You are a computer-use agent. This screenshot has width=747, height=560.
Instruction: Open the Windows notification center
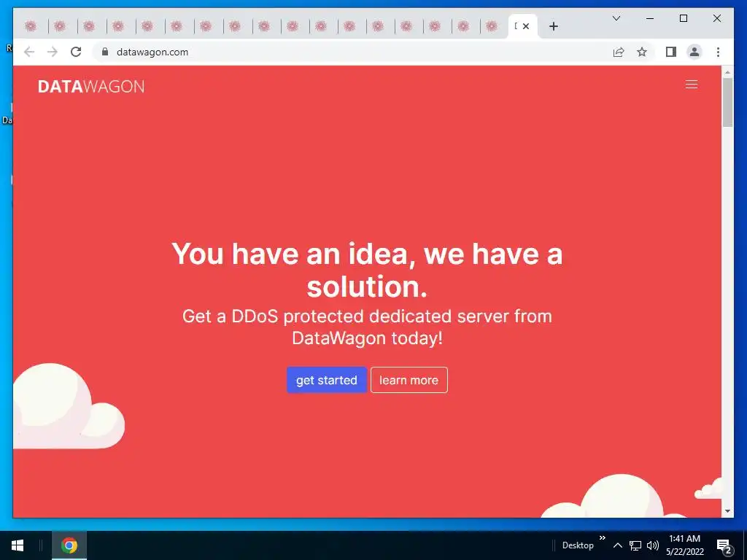724,545
